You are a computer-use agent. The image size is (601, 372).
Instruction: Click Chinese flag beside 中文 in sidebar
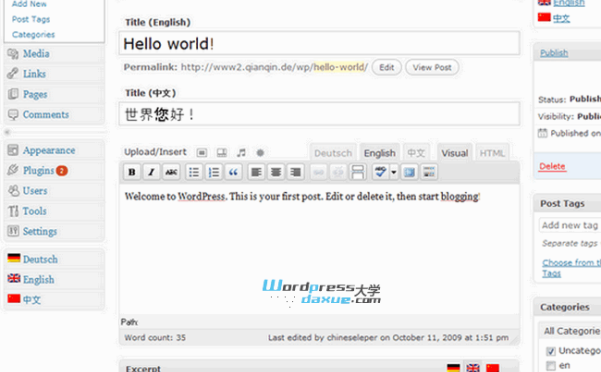click(x=14, y=298)
